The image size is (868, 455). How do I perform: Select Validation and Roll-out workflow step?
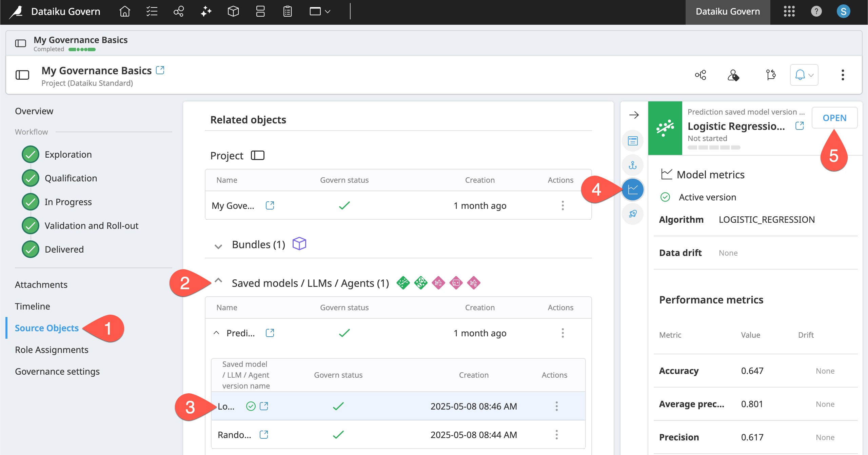pos(80,225)
